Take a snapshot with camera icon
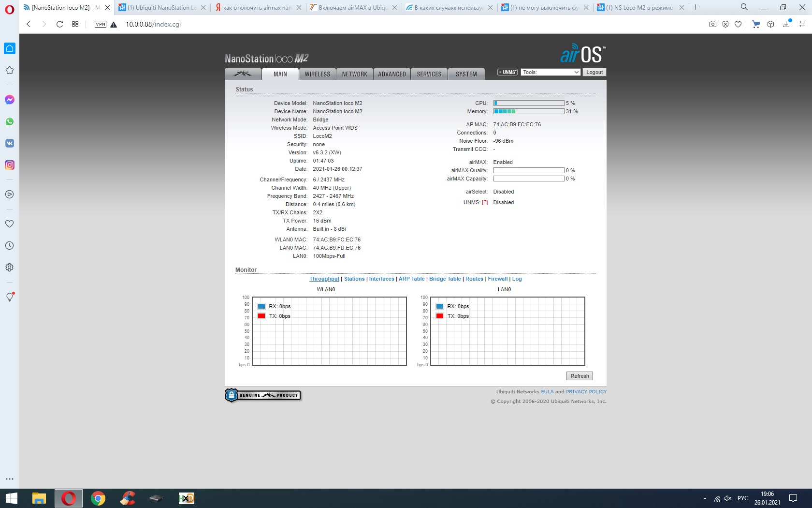Image resolution: width=812 pixels, height=508 pixels. (713, 24)
